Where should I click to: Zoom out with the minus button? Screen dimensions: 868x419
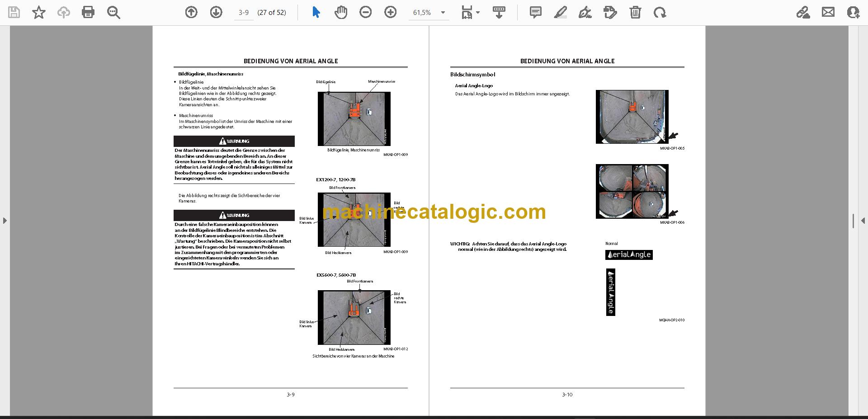pos(366,12)
